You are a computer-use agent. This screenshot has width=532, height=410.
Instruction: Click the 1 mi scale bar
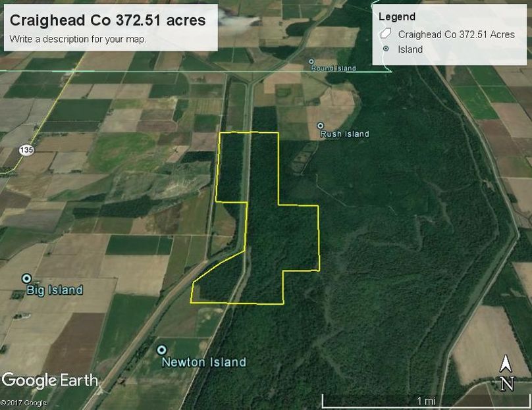425,401
